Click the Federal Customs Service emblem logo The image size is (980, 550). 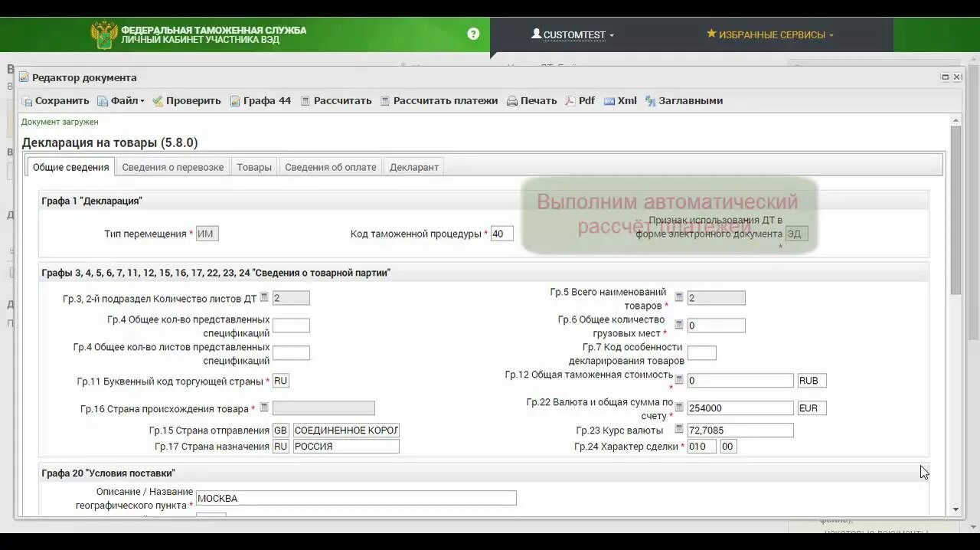pos(104,34)
